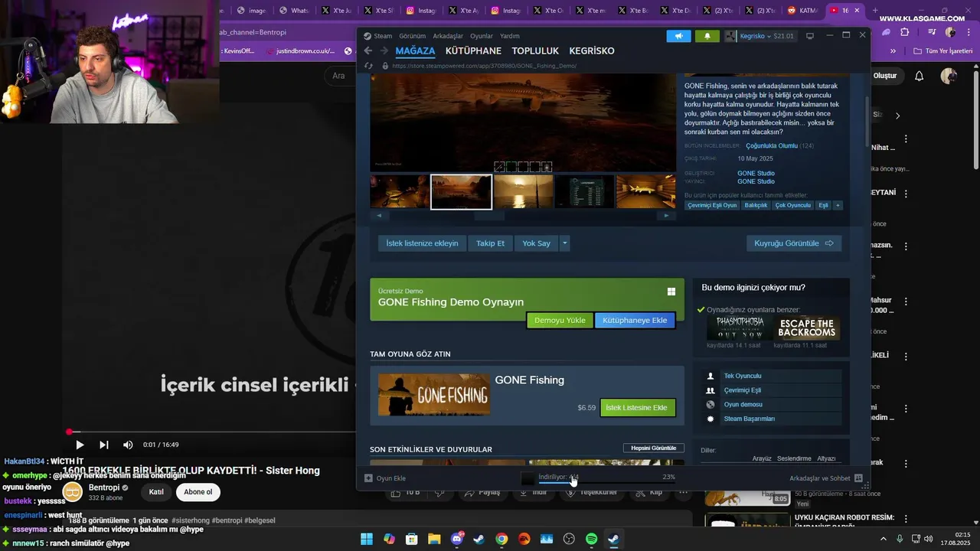Open Chrome bookmarks overflow chevron

pos(893,51)
